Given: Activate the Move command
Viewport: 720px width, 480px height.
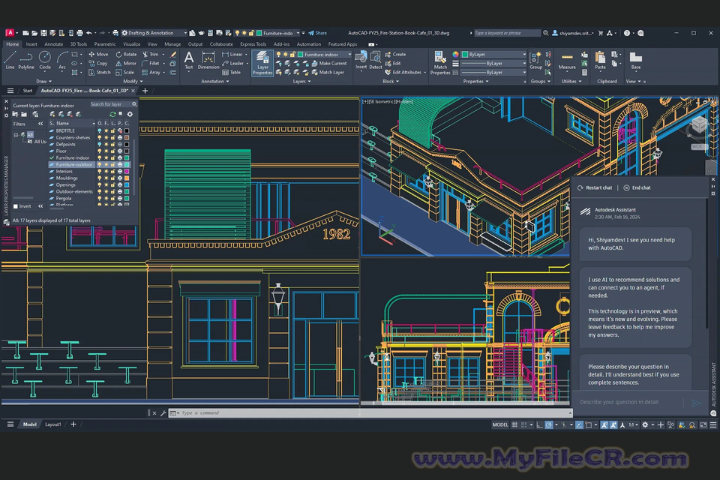Looking at the screenshot, I should 98,54.
